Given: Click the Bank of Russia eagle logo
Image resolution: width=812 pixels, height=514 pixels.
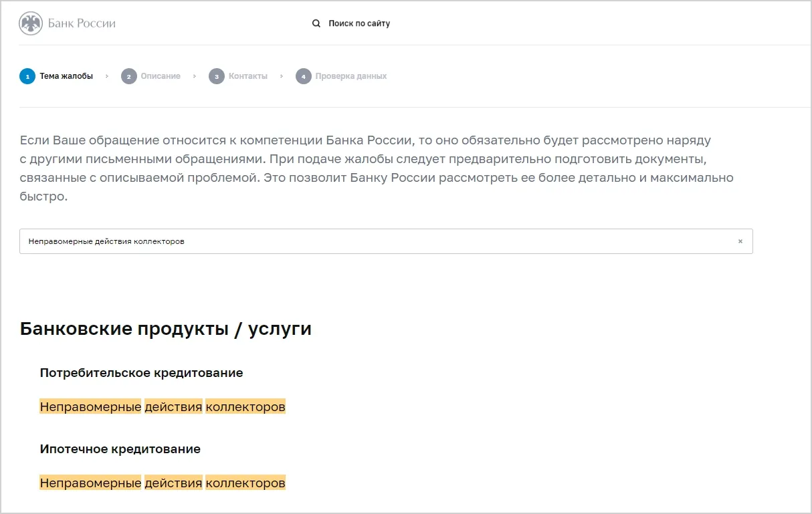Looking at the screenshot, I should pos(31,23).
